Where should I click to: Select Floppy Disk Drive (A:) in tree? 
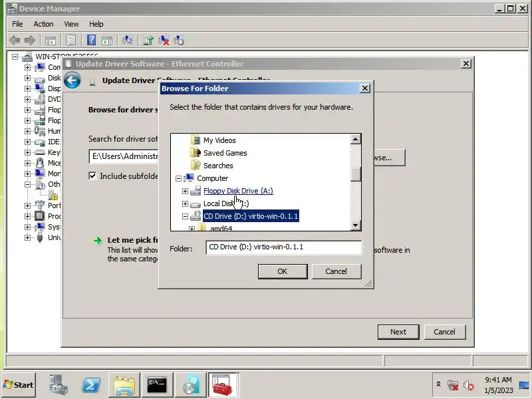(238, 191)
